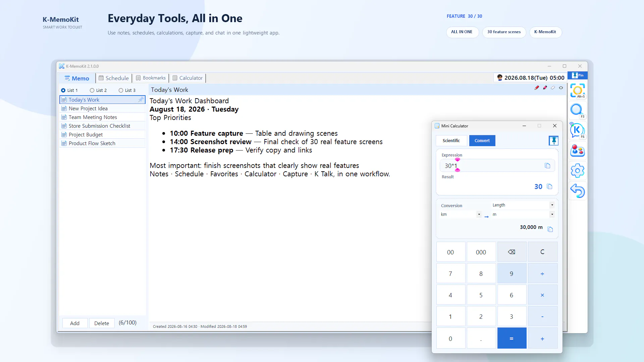Screen dimensions: 644x362
Task: Toggle the eye visibility icon in memo header
Action: pos(561,88)
